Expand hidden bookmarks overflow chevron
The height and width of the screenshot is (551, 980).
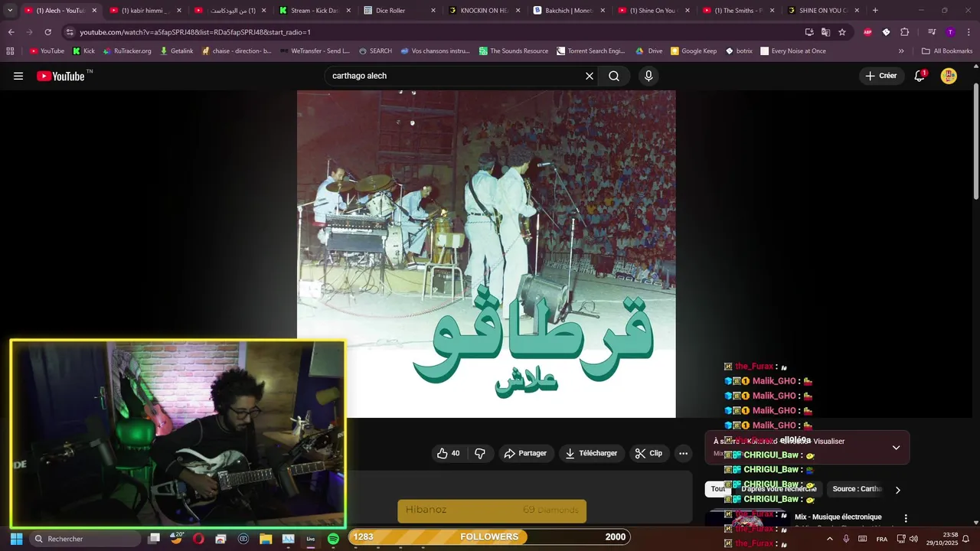point(901,51)
